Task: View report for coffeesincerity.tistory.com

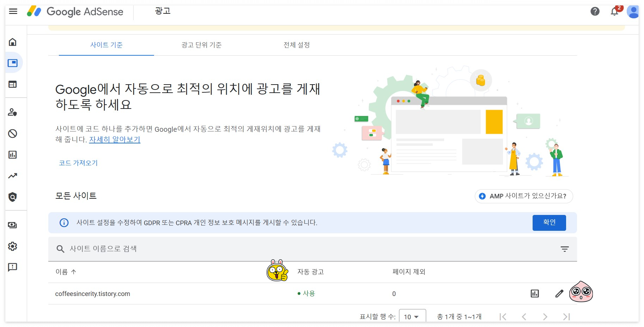Action: pyautogui.click(x=535, y=294)
